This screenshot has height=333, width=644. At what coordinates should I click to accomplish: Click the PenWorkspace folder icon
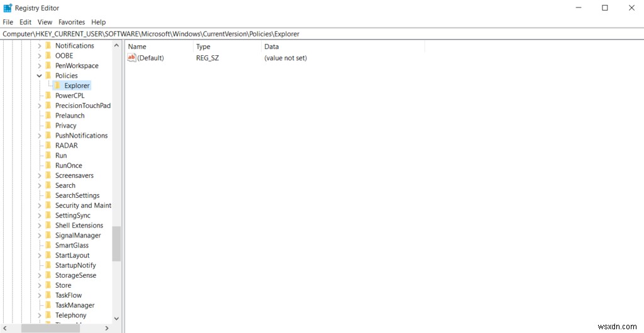click(x=48, y=65)
